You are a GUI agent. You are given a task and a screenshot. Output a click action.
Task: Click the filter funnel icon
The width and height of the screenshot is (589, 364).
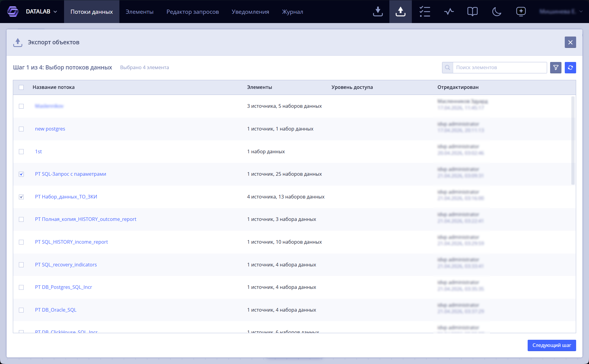click(556, 68)
